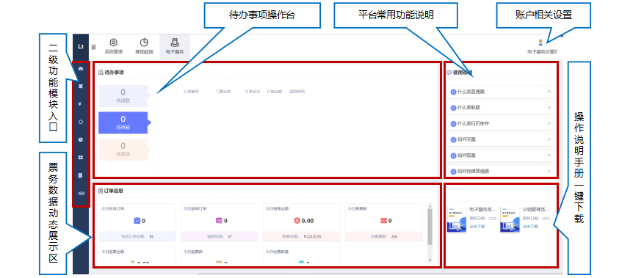644x278 pixels.
Task: Select the highlighted 待审核 card
Action: (x=123, y=122)
